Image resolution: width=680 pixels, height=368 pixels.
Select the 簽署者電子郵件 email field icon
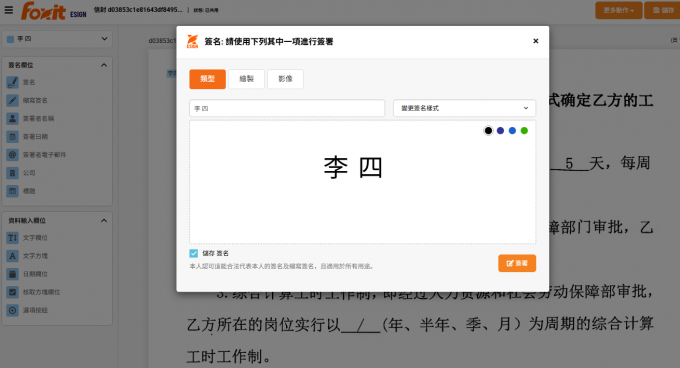click(13, 155)
